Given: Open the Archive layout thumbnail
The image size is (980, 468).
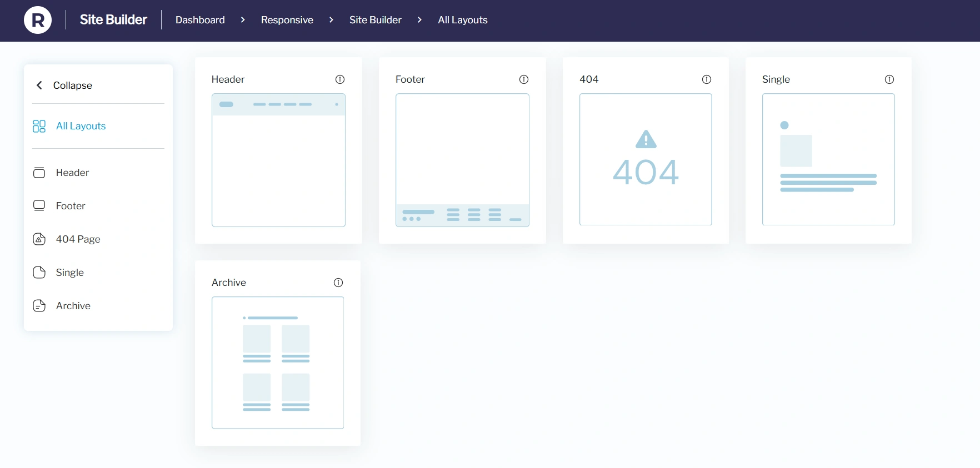Looking at the screenshot, I should [278, 363].
